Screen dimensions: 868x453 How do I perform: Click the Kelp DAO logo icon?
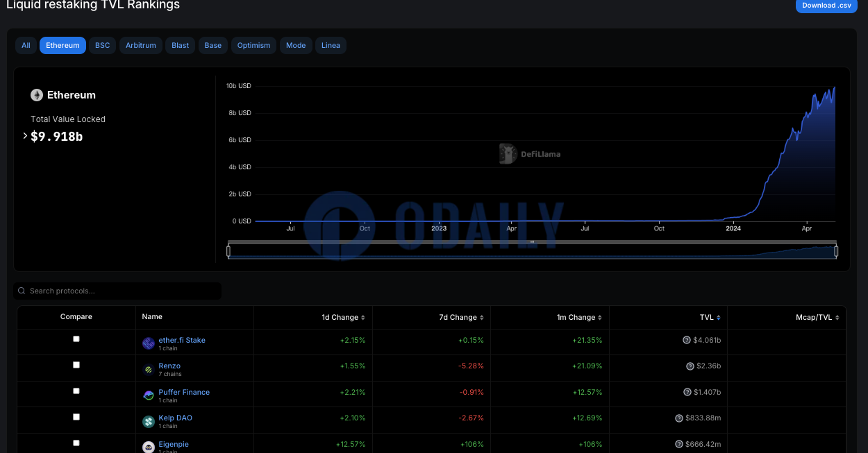pos(148,422)
